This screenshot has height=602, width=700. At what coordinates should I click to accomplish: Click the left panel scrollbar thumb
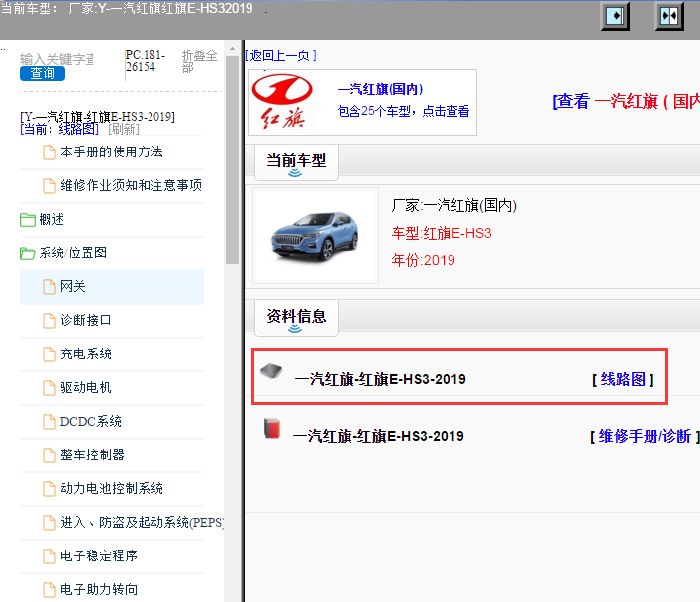point(232,159)
